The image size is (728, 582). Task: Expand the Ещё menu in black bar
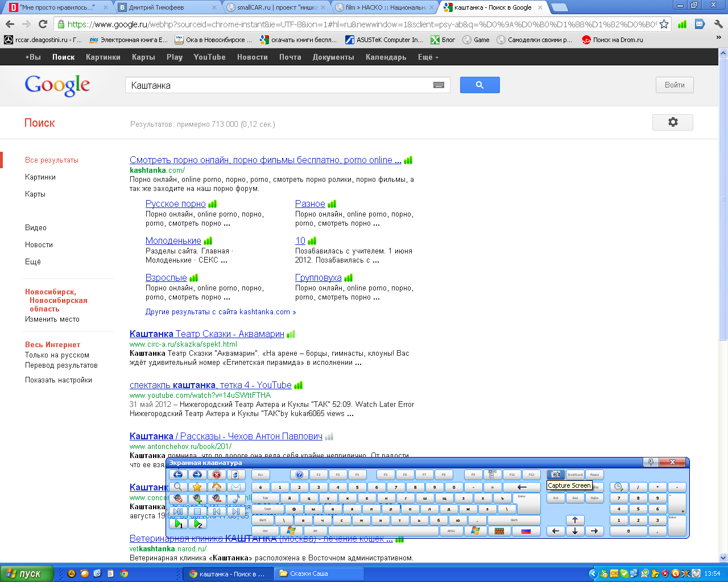click(428, 57)
